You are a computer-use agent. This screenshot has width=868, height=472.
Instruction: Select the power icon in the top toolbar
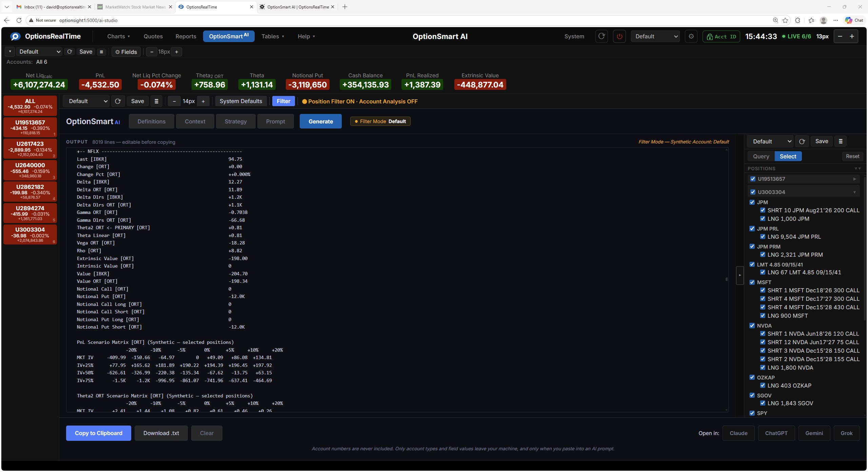[x=619, y=36]
